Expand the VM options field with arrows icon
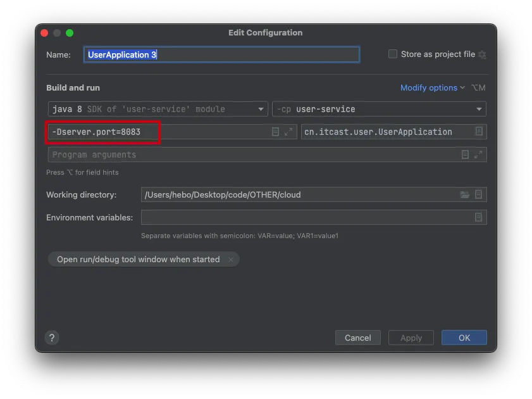532x399 pixels. coord(288,132)
